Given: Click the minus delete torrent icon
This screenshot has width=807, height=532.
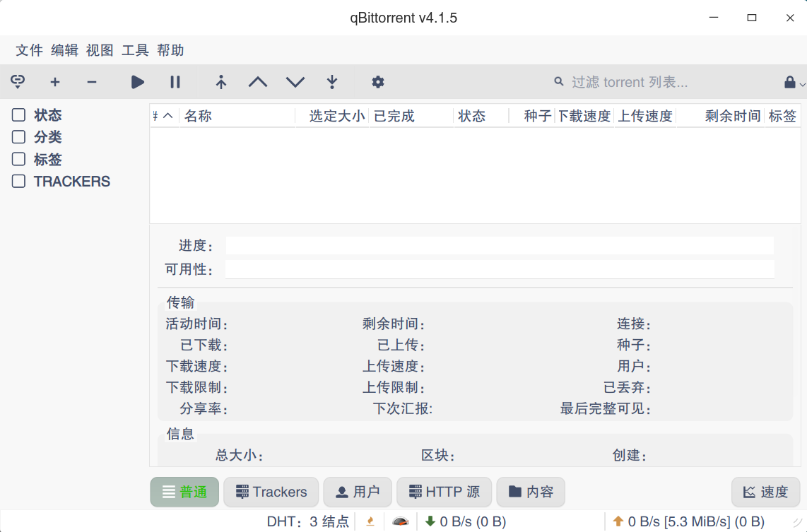Looking at the screenshot, I should click(92, 82).
